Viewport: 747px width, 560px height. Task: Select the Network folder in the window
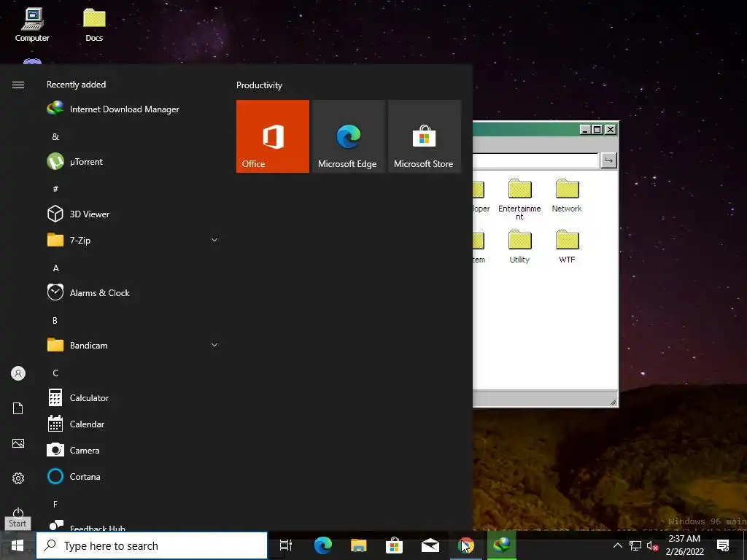[567, 195]
